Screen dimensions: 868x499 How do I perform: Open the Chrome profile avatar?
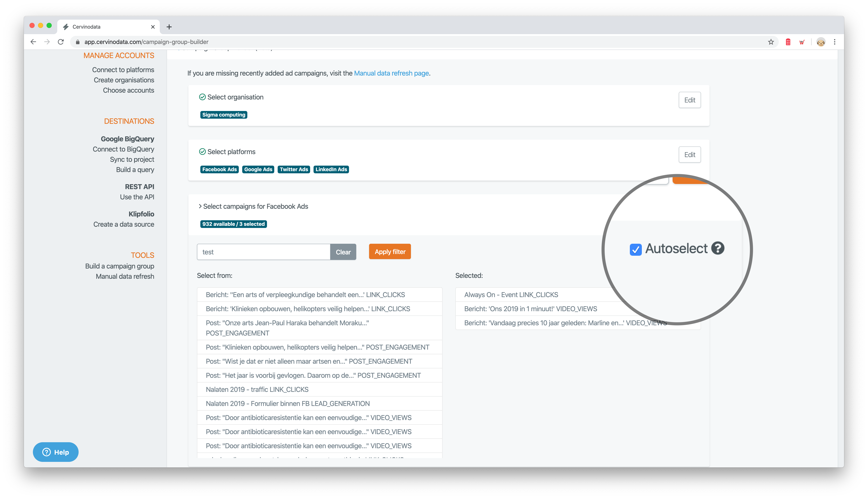pos(821,42)
